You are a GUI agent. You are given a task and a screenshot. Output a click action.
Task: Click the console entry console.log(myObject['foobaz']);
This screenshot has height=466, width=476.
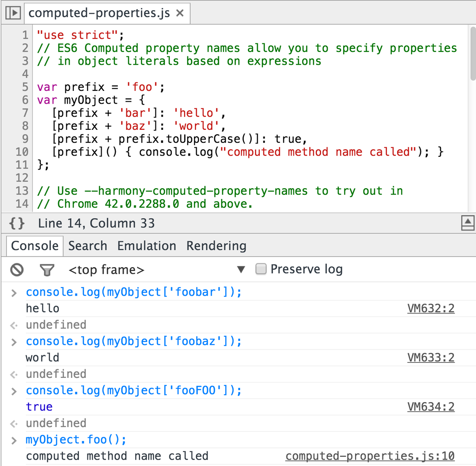(x=134, y=341)
